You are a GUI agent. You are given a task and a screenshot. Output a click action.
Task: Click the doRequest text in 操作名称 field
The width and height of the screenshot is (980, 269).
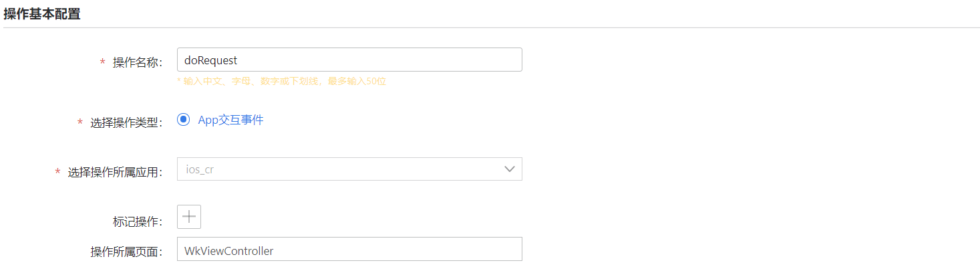point(211,60)
